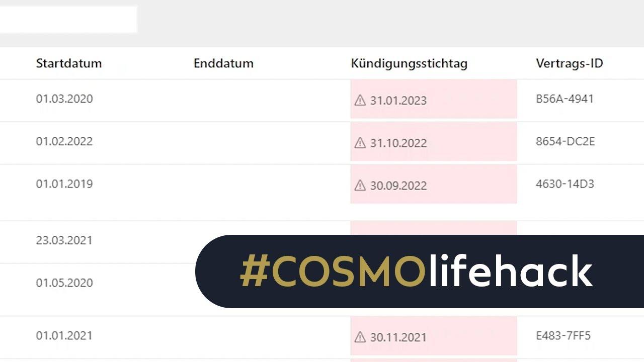Click the warning icon beside 30.09.2022
The height and width of the screenshot is (362, 644).
pos(360,186)
